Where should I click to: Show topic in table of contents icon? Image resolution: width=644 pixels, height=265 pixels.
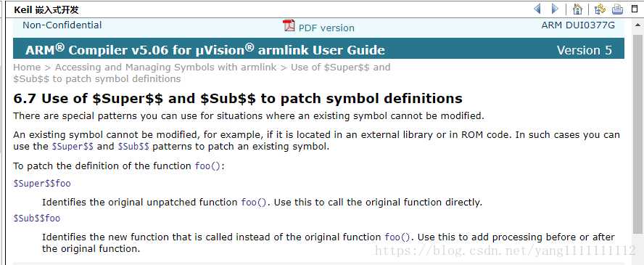point(600,9)
